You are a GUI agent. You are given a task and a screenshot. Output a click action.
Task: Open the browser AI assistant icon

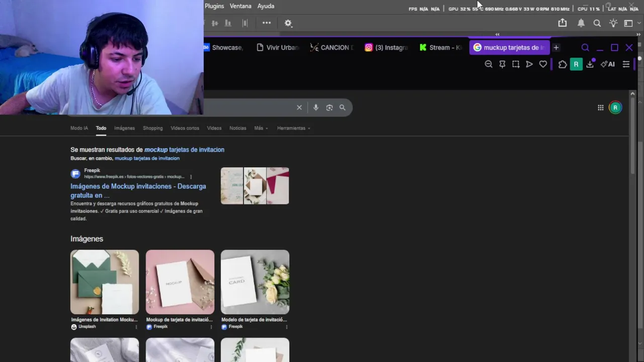pyautogui.click(x=608, y=64)
